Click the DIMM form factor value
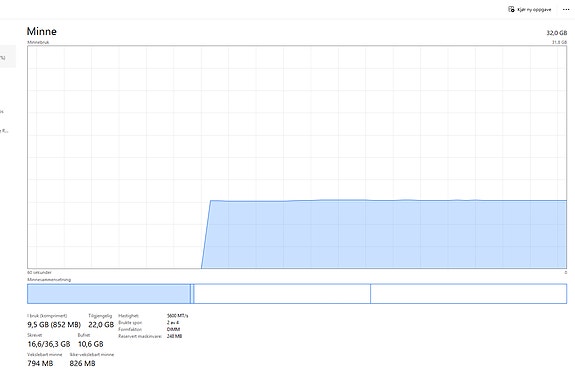575x374 pixels. (x=173, y=329)
